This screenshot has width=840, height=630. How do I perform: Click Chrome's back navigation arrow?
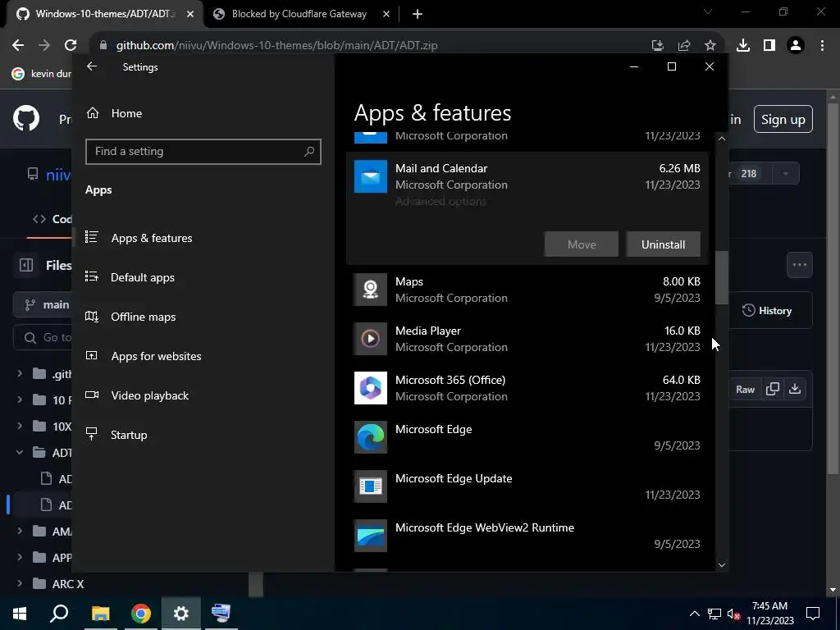click(x=18, y=46)
